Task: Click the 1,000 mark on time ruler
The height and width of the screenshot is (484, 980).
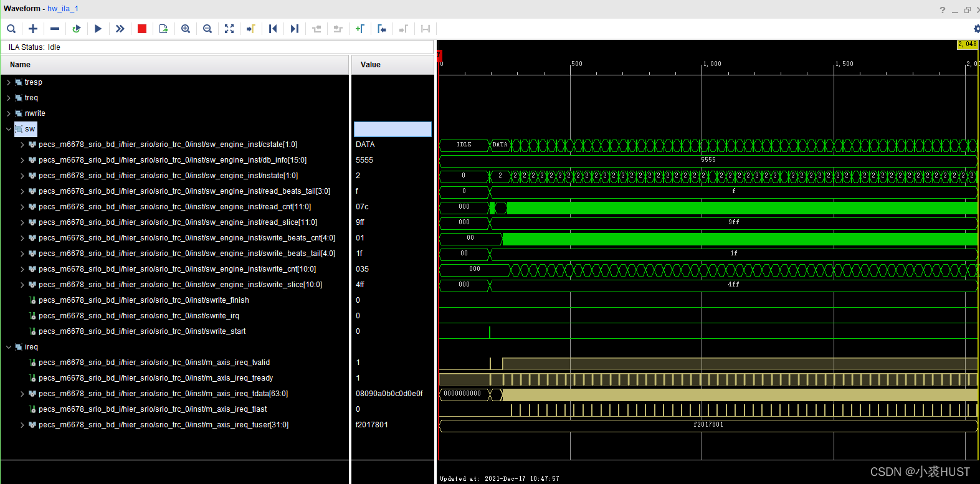Action: tap(712, 64)
